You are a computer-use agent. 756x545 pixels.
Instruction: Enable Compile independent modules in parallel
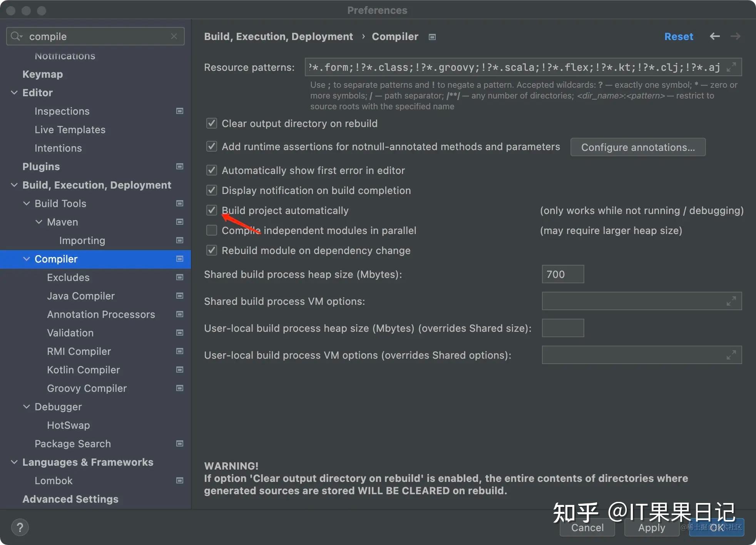(211, 230)
